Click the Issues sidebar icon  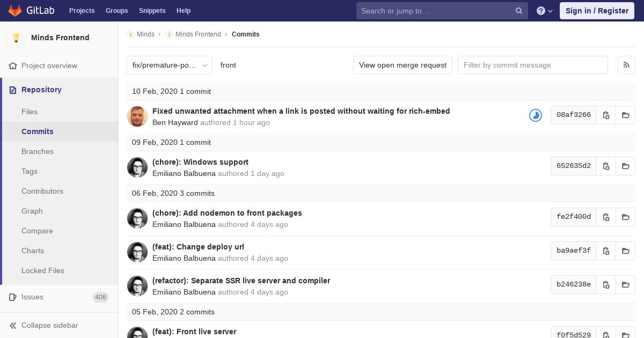[x=13, y=297]
